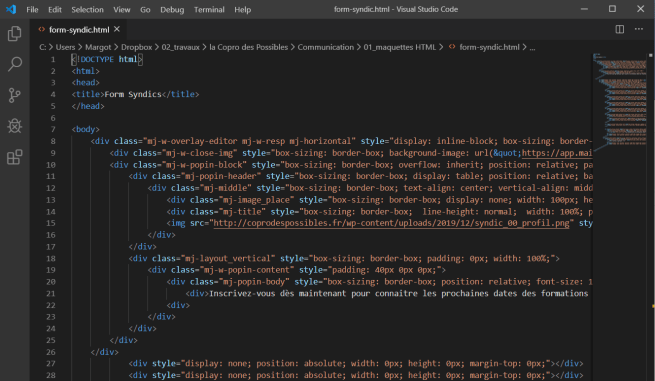
Task: Click the Users breadcrumb segment
Action: pos(66,47)
